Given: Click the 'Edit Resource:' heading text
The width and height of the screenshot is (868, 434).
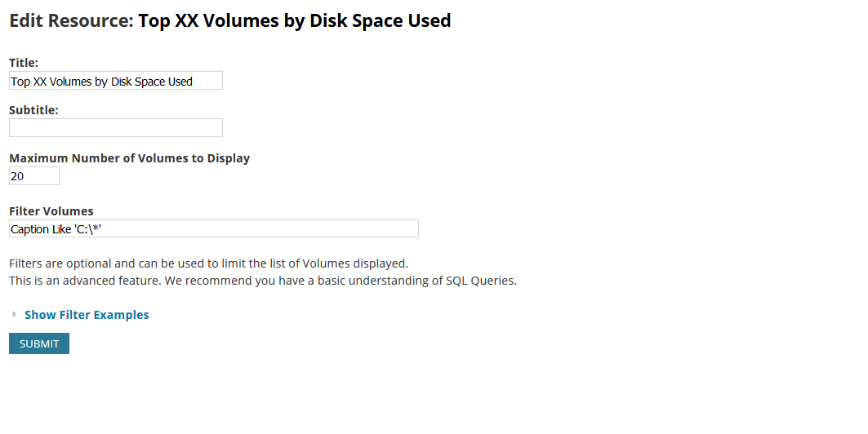Looking at the screenshot, I should (x=70, y=20).
